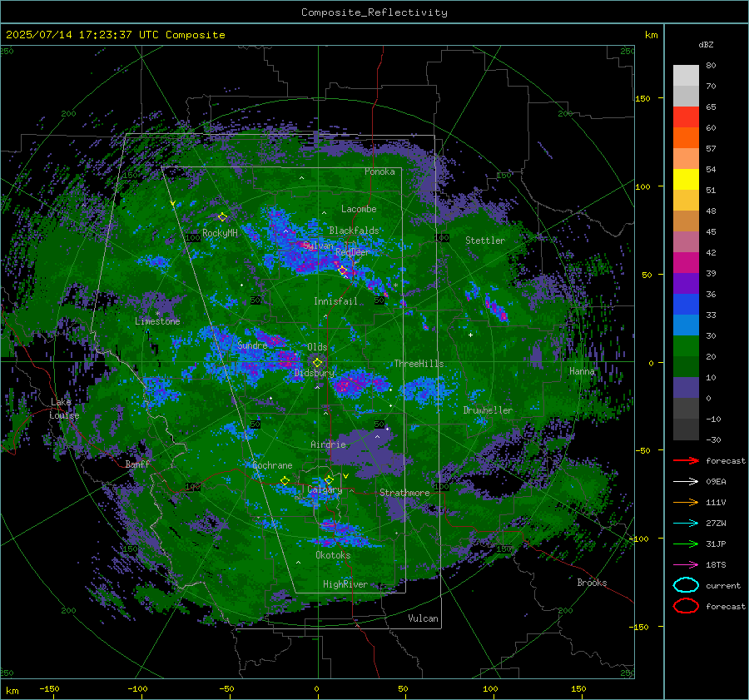
Task: Click the Composite_Reflectivity title text
Action: (x=374, y=12)
